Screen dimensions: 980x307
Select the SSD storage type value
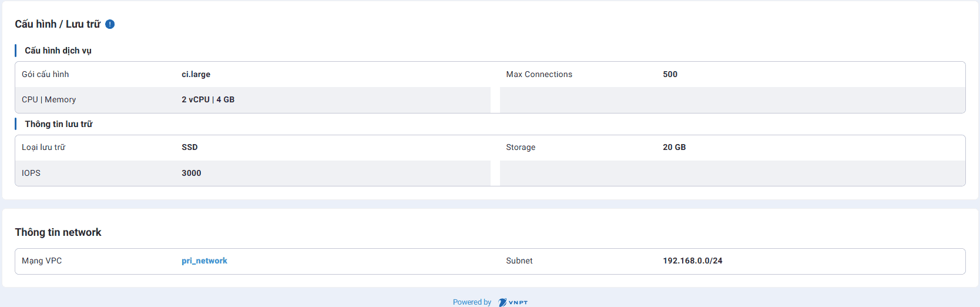click(x=189, y=147)
